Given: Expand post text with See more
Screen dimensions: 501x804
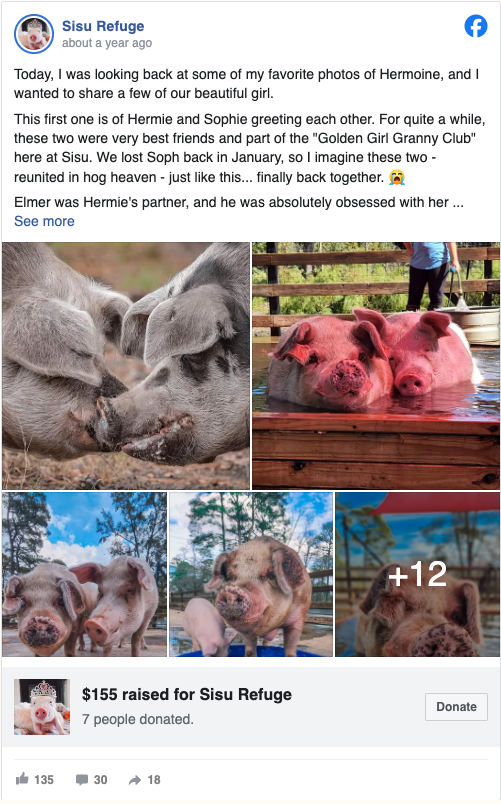Looking at the screenshot, I should point(44,221).
